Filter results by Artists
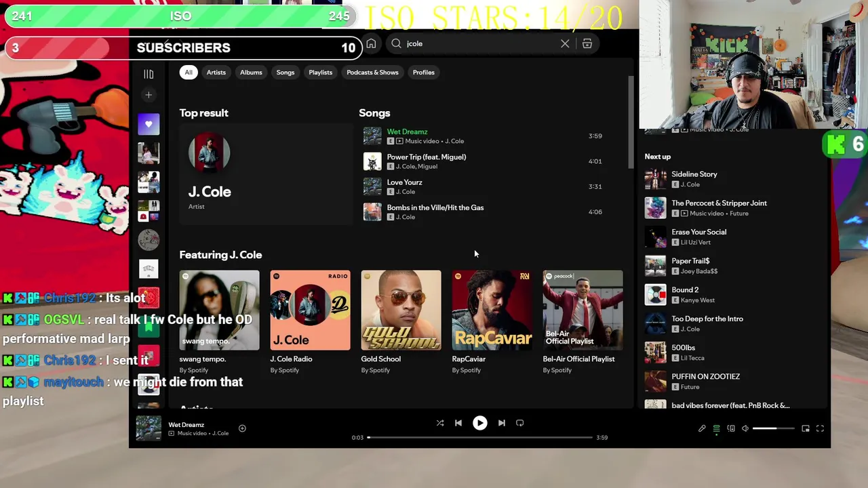The height and width of the screenshot is (488, 868). click(x=216, y=73)
